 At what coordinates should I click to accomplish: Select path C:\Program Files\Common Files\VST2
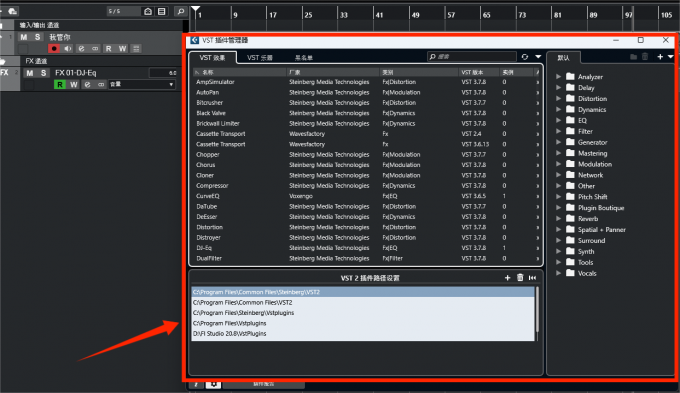click(363, 302)
